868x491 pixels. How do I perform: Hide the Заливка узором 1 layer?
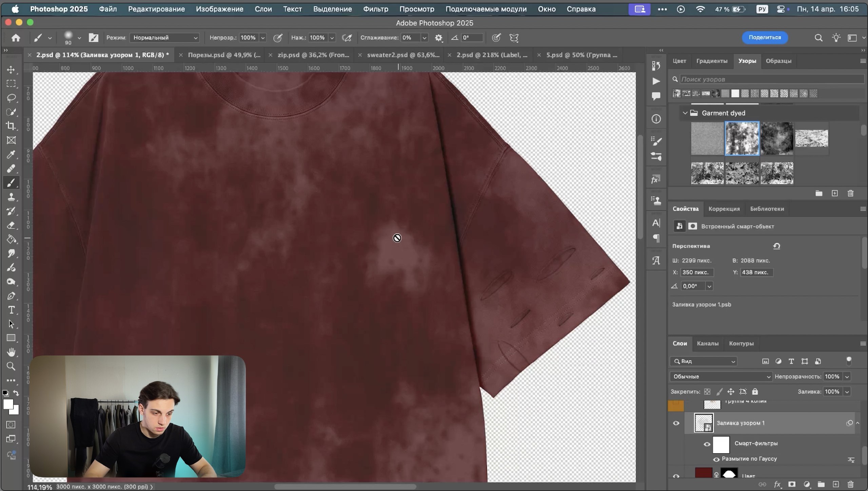click(x=676, y=423)
